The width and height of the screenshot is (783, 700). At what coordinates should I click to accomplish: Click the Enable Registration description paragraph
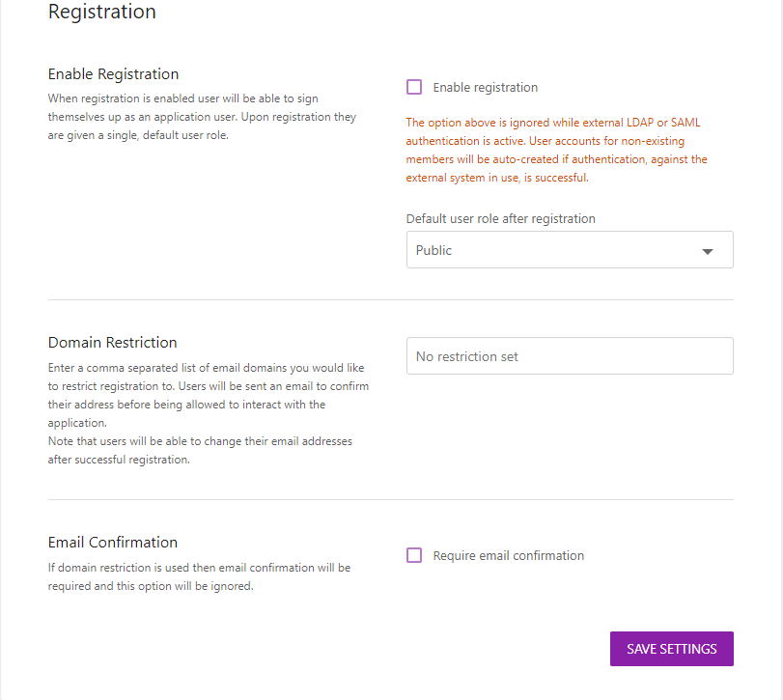tap(202, 117)
